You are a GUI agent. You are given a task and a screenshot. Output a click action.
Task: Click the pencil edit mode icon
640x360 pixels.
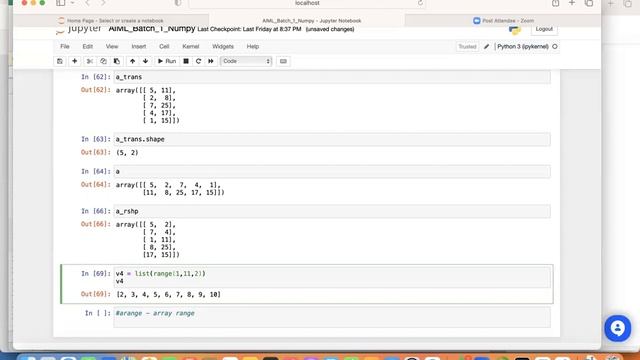pyautogui.click(x=487, y=47)
